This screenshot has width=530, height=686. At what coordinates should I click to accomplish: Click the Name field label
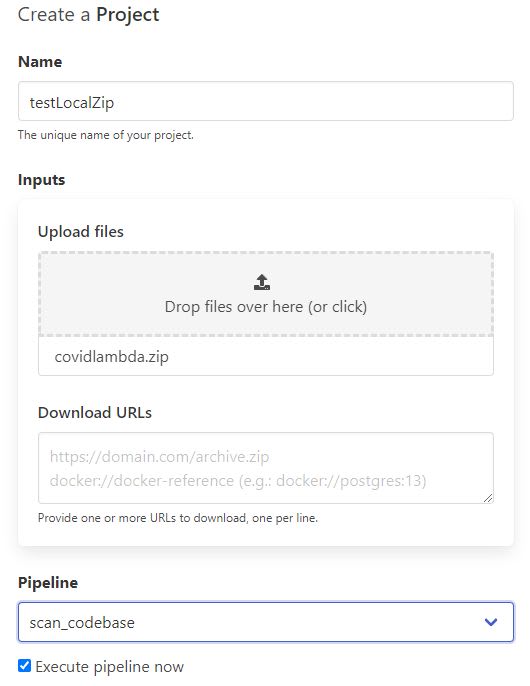point(40,62)
